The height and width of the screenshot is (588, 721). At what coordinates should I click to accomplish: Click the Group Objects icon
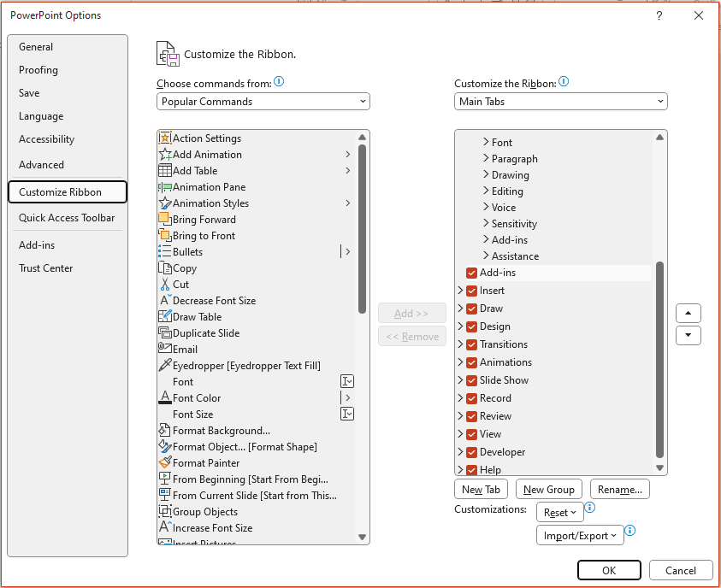164,511
